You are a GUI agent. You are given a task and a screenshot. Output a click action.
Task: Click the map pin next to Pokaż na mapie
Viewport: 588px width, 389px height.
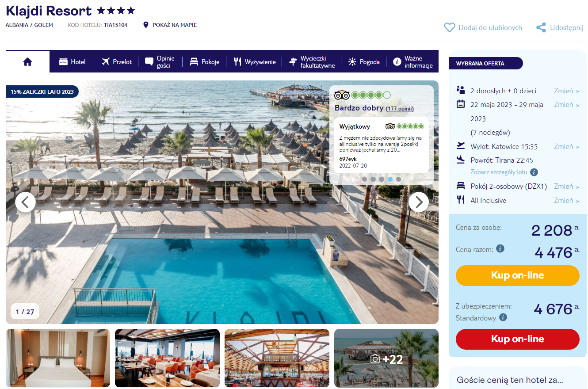pos(146,25)
